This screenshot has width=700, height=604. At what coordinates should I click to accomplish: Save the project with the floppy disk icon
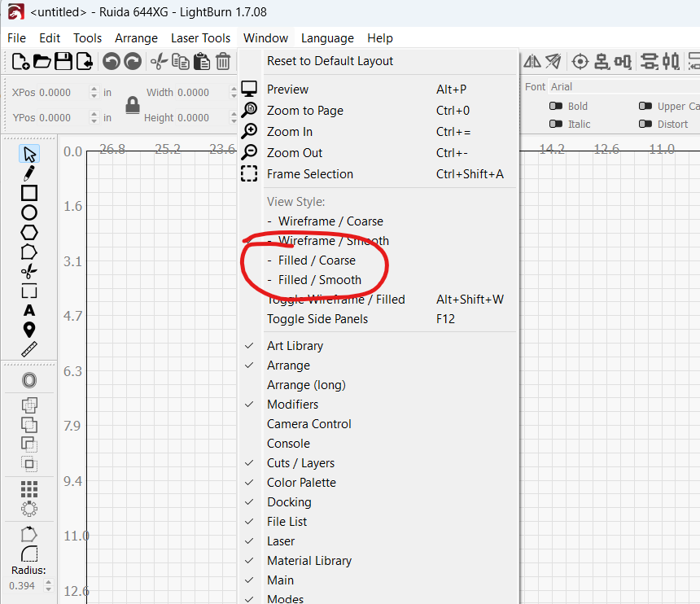[x=63, y=61]
